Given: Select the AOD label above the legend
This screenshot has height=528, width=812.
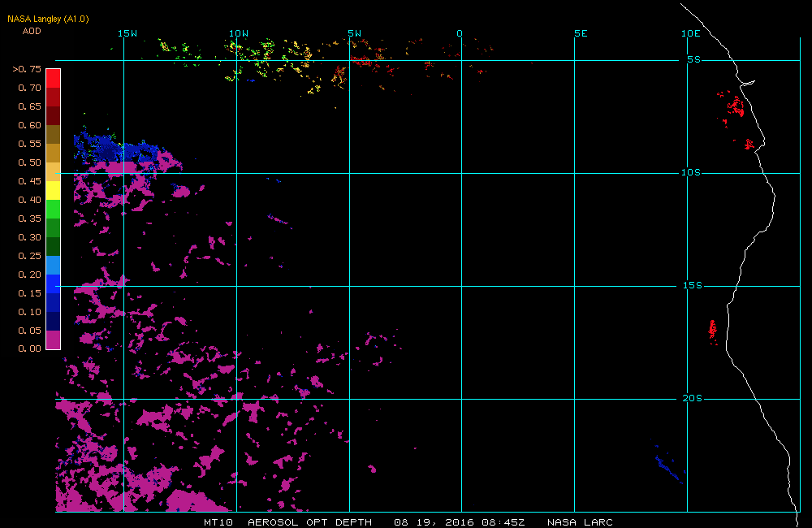Looking at the screenshot, I should [32, 31].
